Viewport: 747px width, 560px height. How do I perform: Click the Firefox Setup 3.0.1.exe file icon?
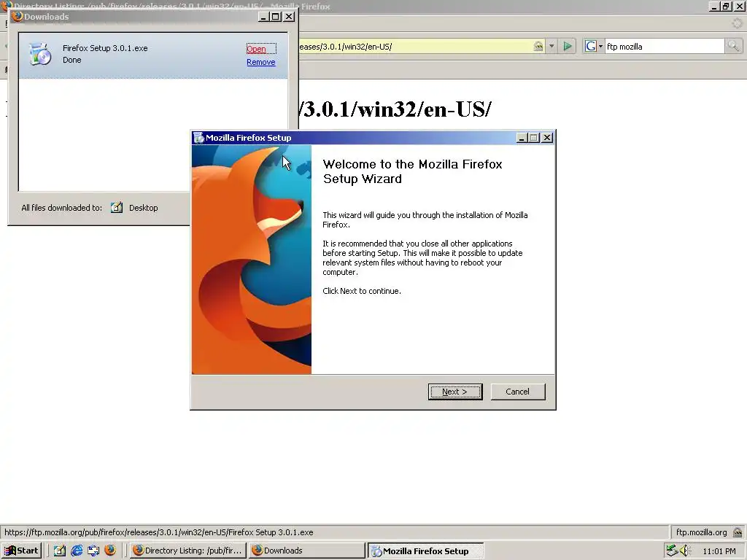(x=40, y=54)
